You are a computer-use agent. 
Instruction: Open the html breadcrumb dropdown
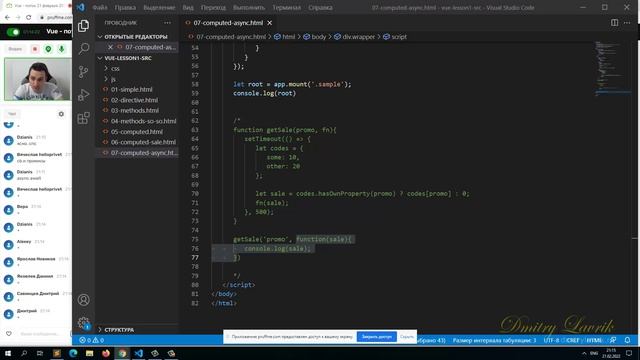284,37
